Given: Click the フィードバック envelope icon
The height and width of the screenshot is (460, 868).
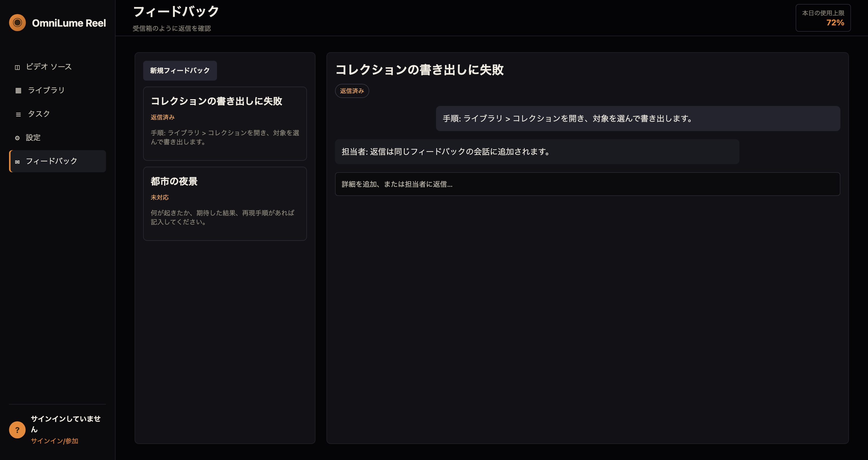Looking at the screenshot, I should [x=17, y=162].
